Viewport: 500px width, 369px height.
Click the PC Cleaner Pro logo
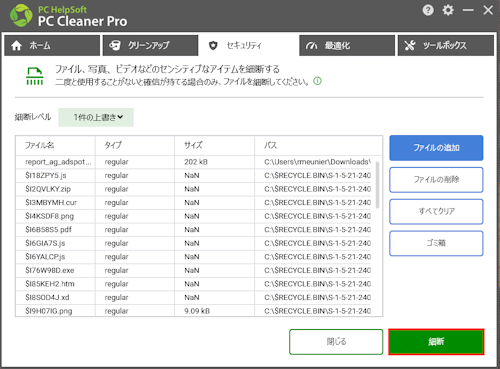click(x=21, y=15)
